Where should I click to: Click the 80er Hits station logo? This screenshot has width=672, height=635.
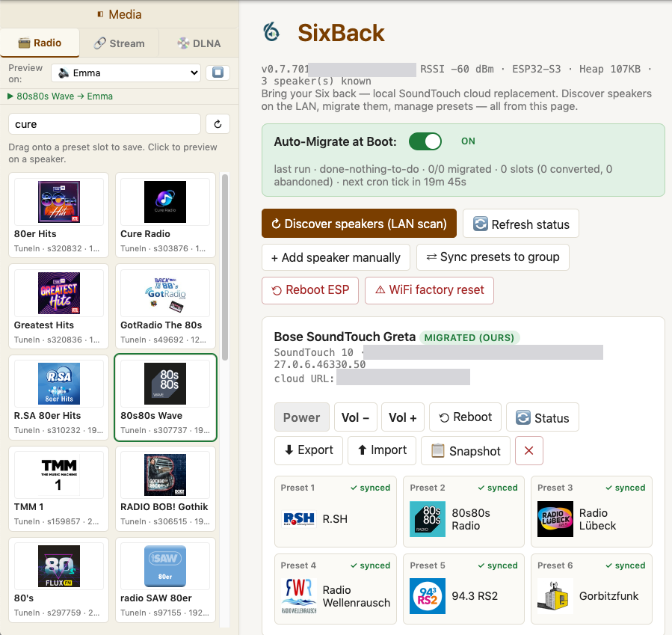click(x=59, y=202)
